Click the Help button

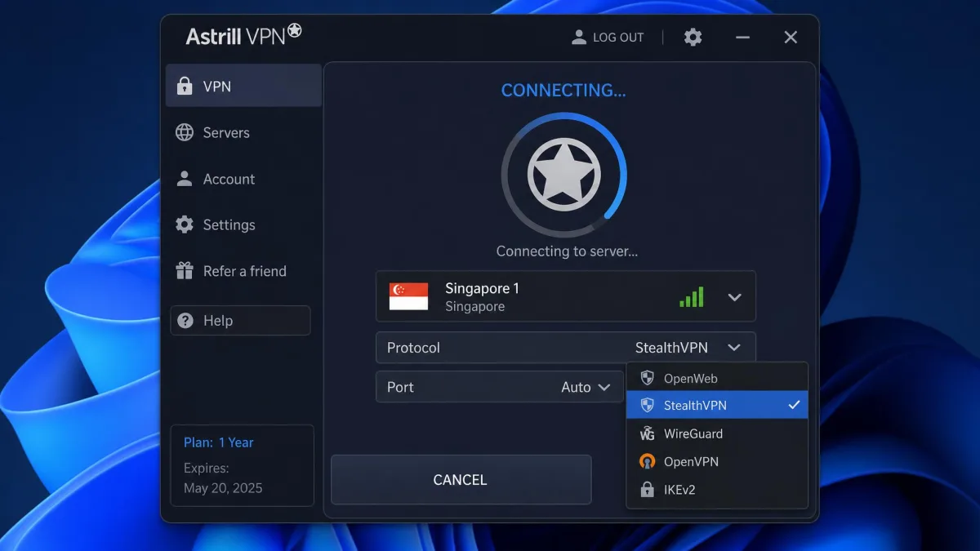(240, 320)
